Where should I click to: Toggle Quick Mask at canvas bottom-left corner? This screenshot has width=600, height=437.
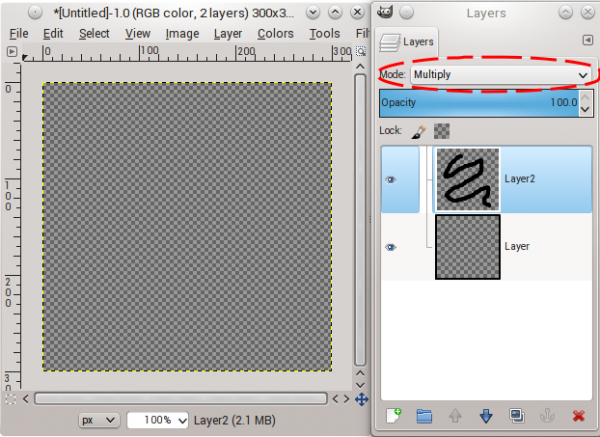click(11, 399)
